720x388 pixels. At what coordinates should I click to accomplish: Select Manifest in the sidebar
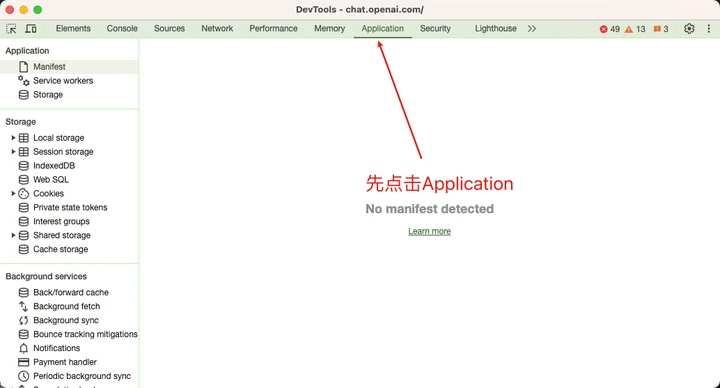[49, 67]
